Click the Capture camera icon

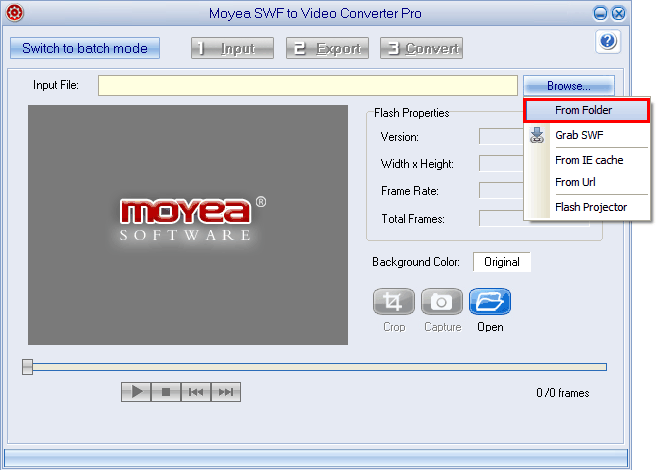[x=442, y=302]
